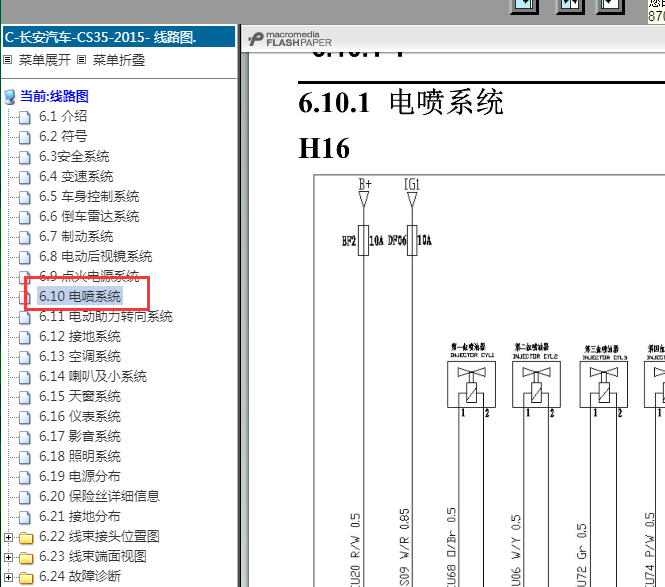Click the 当前:线路图 root link
665x587 pixels.
pos(54,96)
